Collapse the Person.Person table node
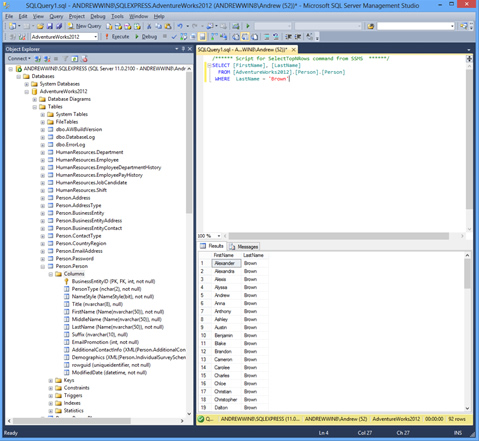Screen dimensions: 479x441 pyautogui.click(x=43, y=266)
